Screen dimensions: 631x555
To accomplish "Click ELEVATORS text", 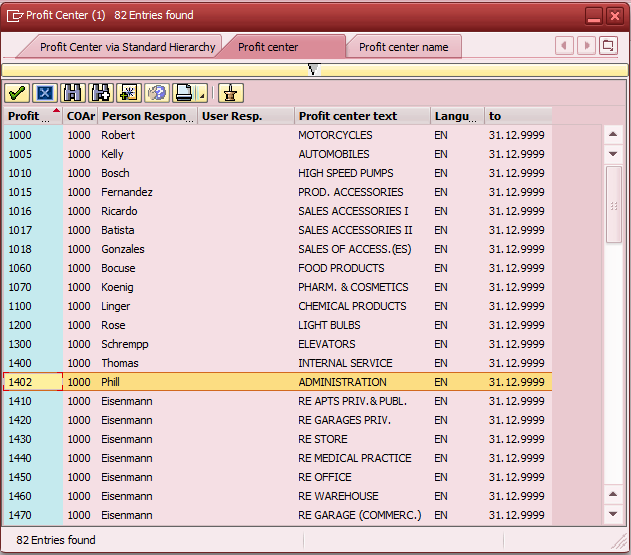I will tap(327, 344).
